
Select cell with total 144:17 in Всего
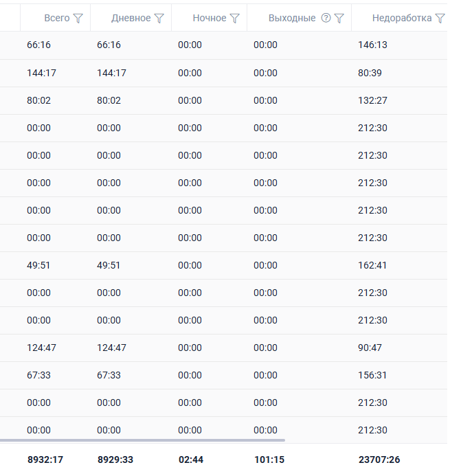pyautogui.click(x=41, y=73)
